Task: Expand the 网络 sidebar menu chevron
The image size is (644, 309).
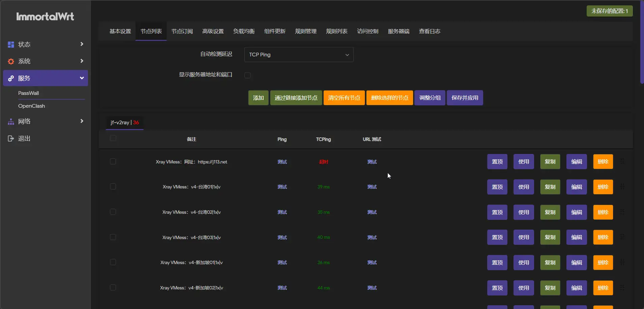Action: [x=82, y=121]
